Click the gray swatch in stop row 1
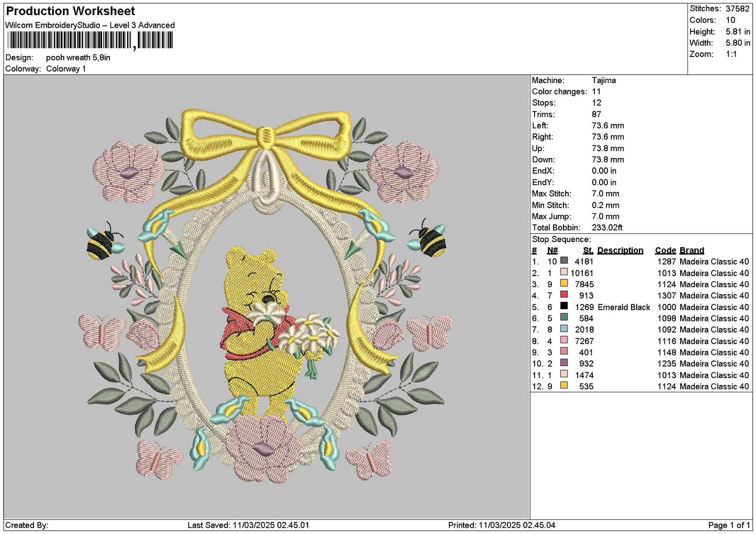 tap(564, 260)
